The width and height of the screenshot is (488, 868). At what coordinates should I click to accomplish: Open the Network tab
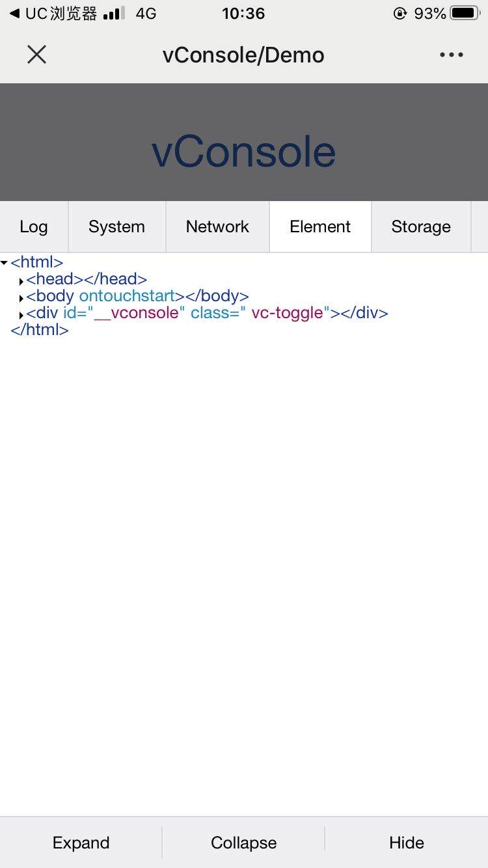pos(218,226)
